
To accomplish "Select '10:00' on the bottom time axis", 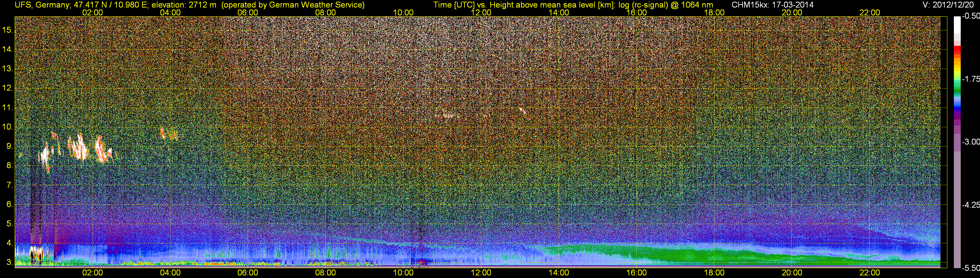I will tap(403, 273).
